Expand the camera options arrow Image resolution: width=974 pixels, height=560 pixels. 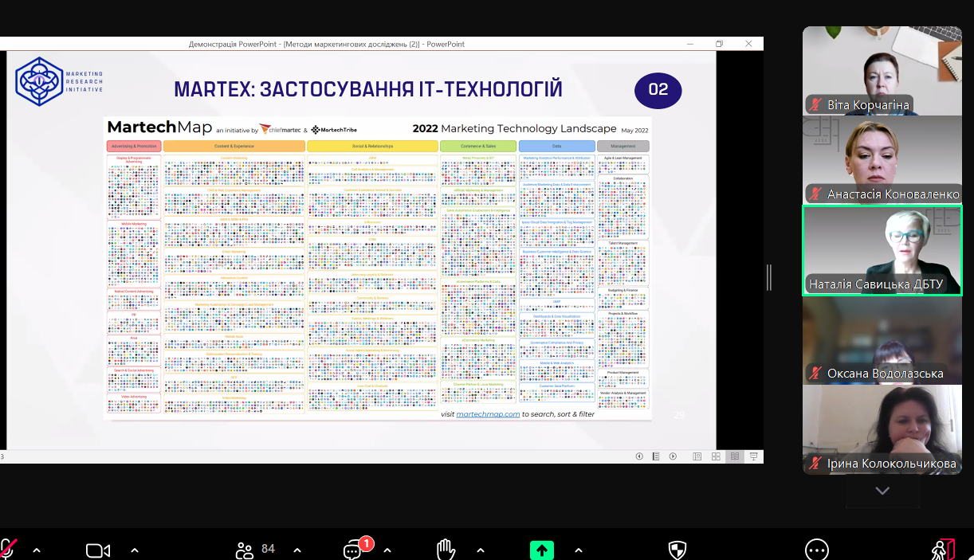click(x=134, y=550)
